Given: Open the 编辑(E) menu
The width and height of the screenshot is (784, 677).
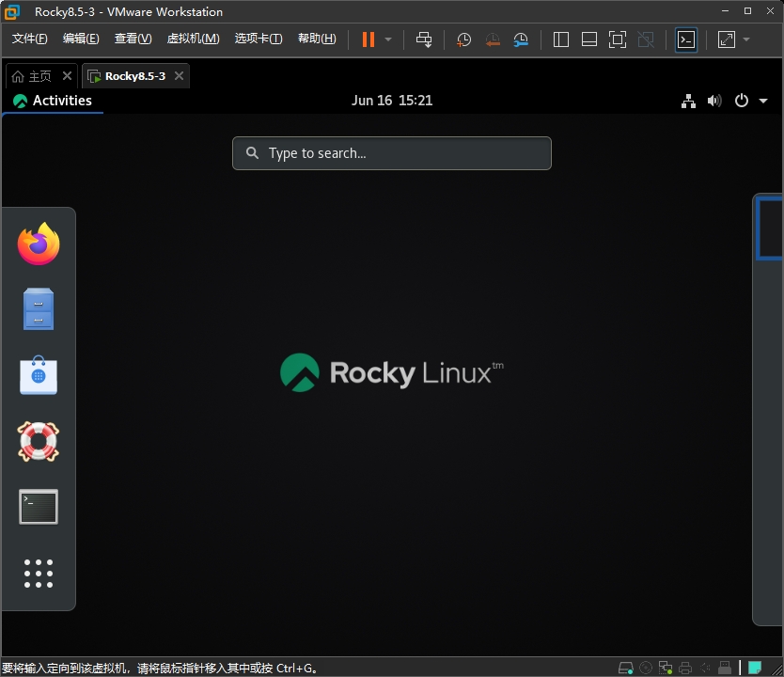Looking at the screenshot, I should pyautogui.click(x=81, y=39).
